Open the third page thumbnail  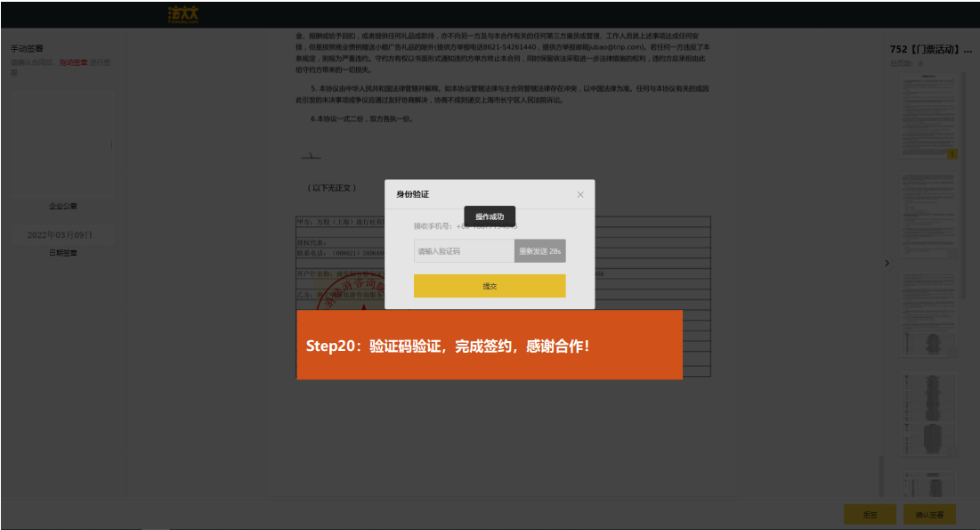[927, 312]
